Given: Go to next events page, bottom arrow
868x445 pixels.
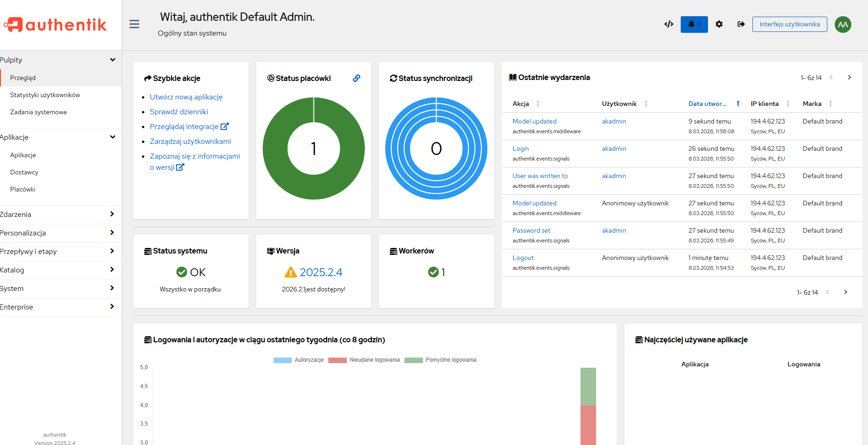Looking at the screenshot, I should tap(846, 292).
